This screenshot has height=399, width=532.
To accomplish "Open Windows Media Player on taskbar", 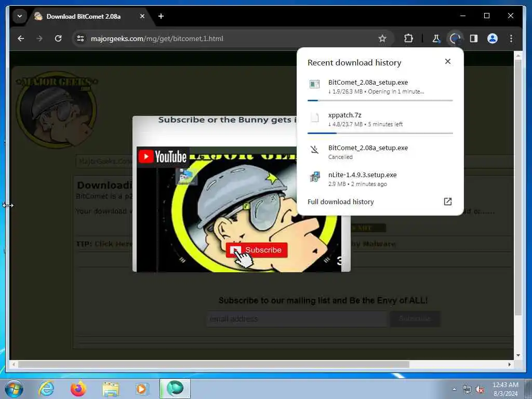I will click(141, 389).
